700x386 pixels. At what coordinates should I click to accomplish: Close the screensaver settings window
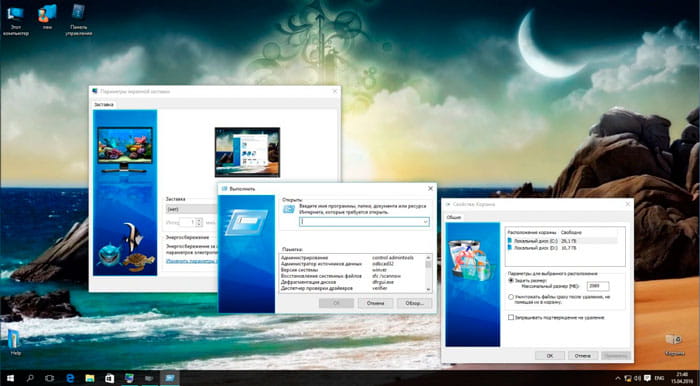point(335,91)
